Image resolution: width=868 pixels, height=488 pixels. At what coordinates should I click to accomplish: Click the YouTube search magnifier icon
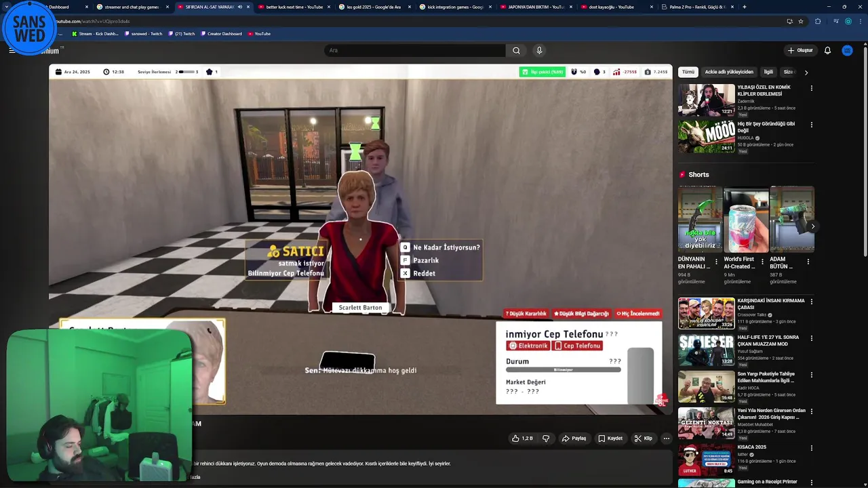516,50
